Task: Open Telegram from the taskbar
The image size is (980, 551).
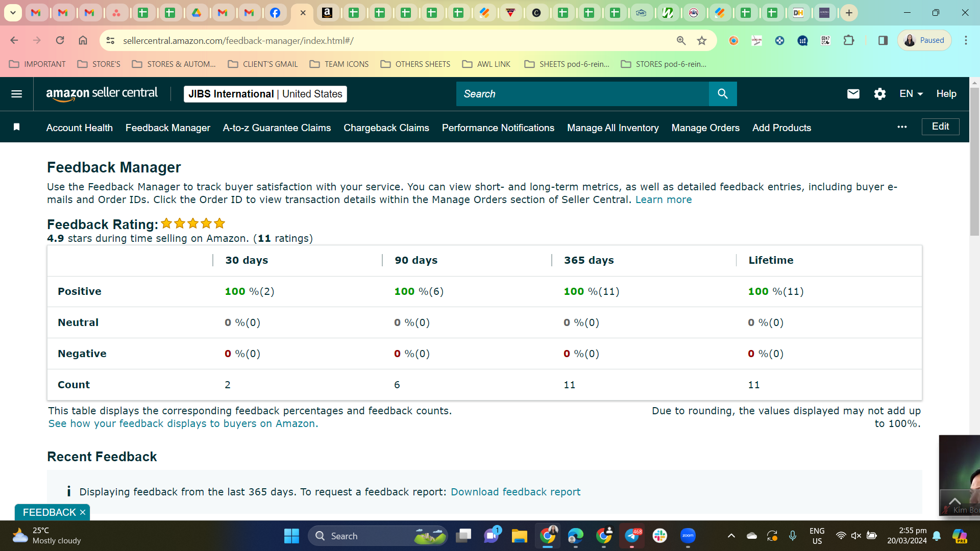Action: pos(632,536)
